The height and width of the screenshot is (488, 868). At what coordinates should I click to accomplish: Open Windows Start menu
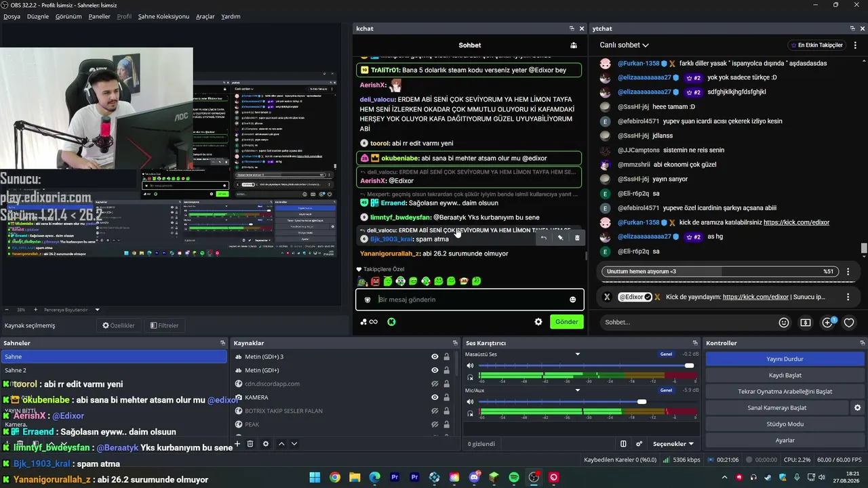click(315, 477)
